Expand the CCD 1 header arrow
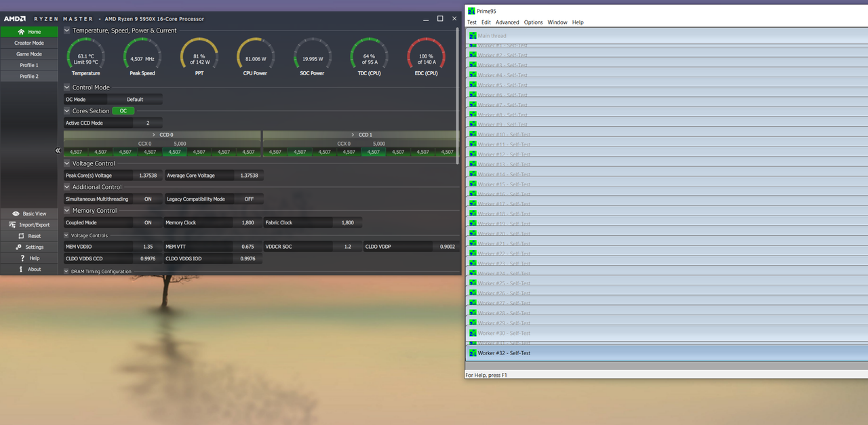This screenshot has height=425, width=868. [353, 135]
